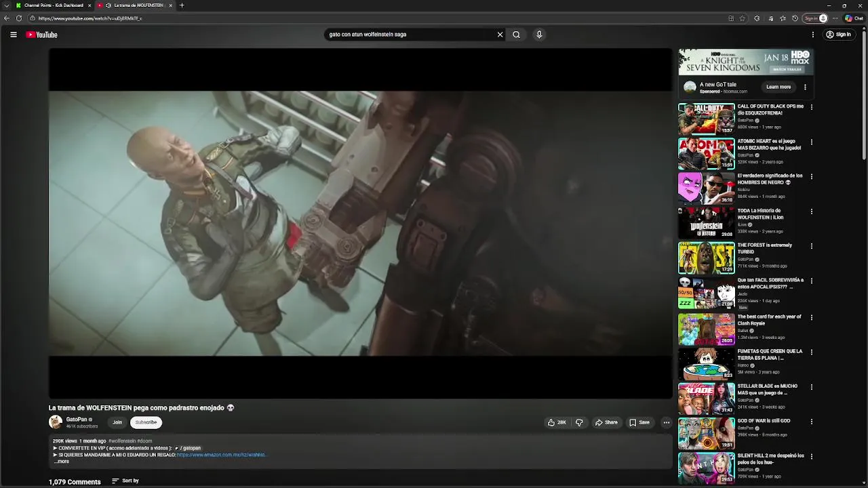
Task: Bookmark this page with the star icon
Action: tap(743, 18)
